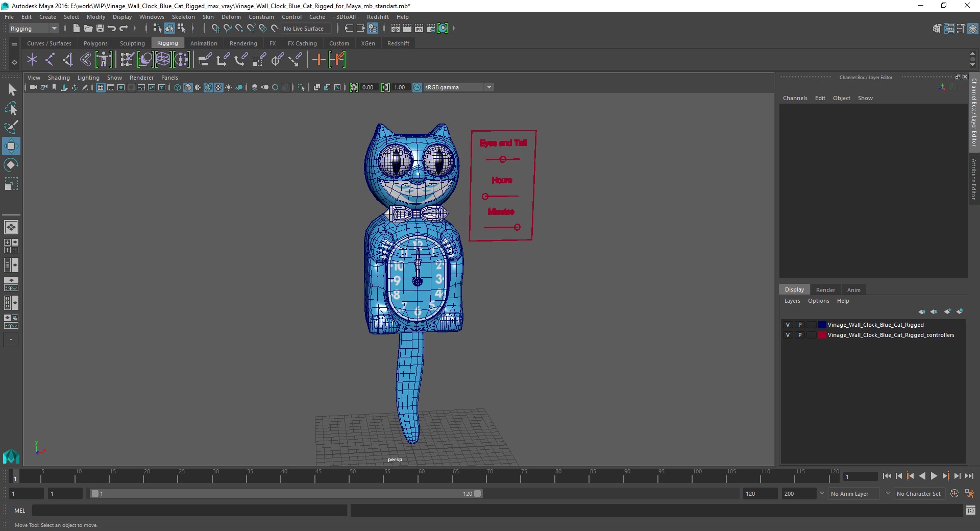Image resolution: width=980 pixels, height=531 pixels.
Task: Open the Deform menu
Action: [x=231, y=17]
